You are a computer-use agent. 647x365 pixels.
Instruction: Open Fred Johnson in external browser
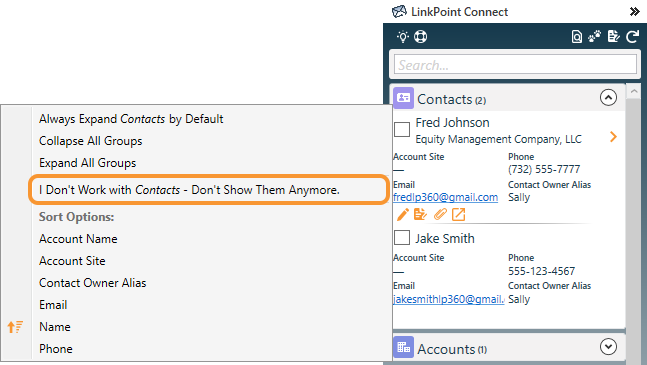pyautogui.click(x=458, y=214)
